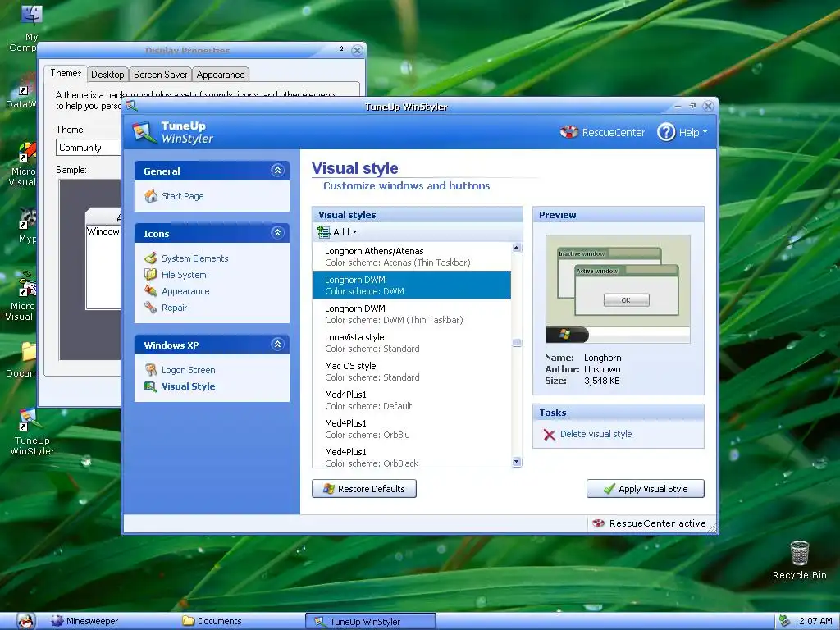Click the 2:07 AM taskbar clock

[x=815, y=621]
